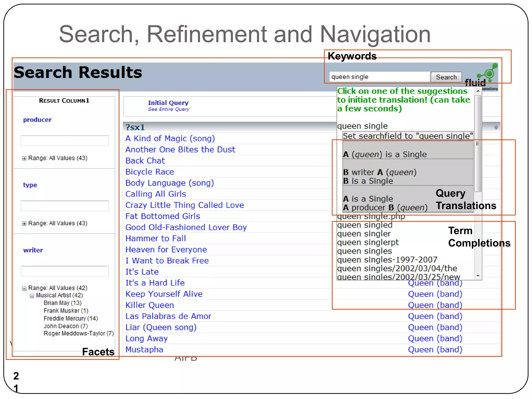Choose queen singled term completion

[365, 225]
